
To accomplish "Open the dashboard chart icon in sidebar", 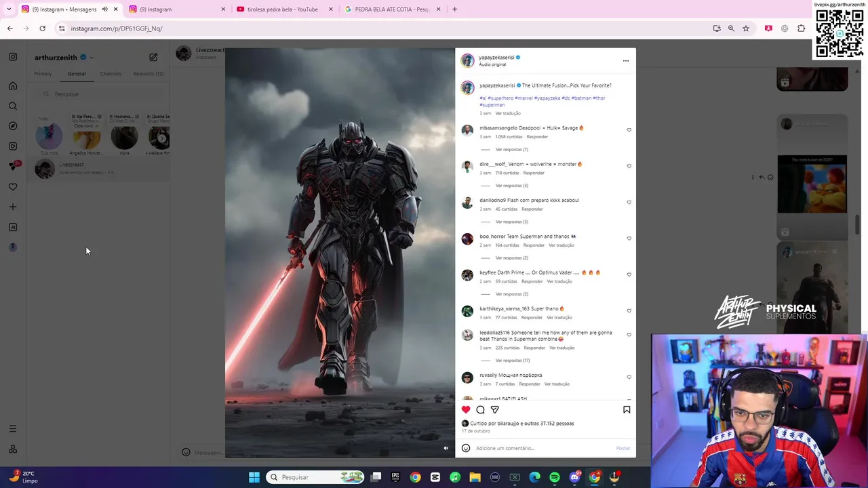I will coord(13,227).
